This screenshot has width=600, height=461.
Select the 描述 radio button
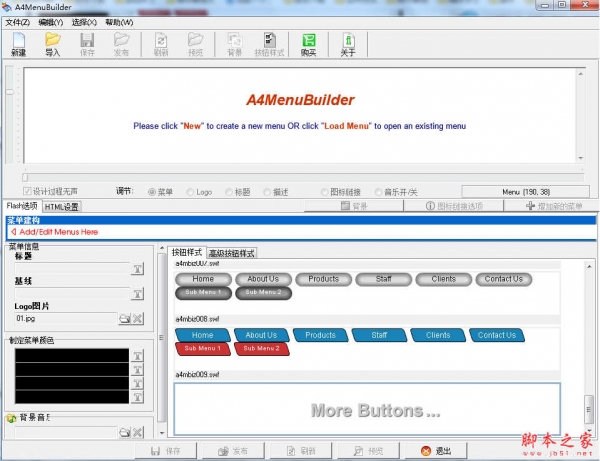click(x=267, y=192)
